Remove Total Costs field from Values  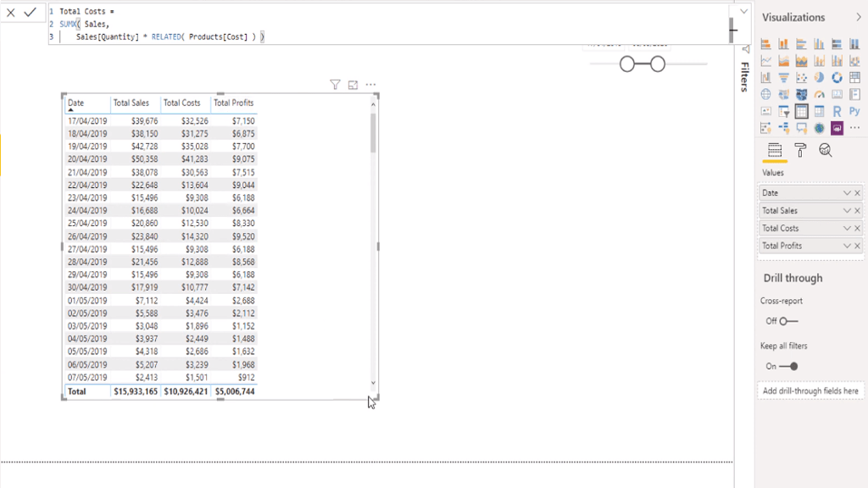click(858, 229)
